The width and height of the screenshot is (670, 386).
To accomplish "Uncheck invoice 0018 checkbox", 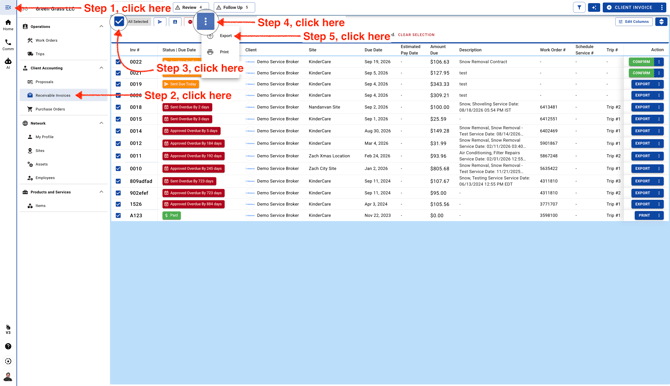I will [118, 107].
